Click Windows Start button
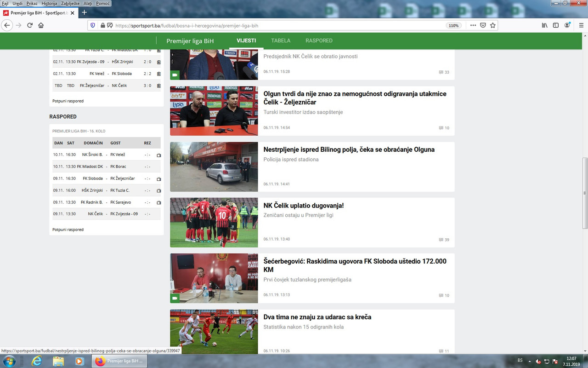The width and height of the screenshot is (588, 368). point(9,361)
